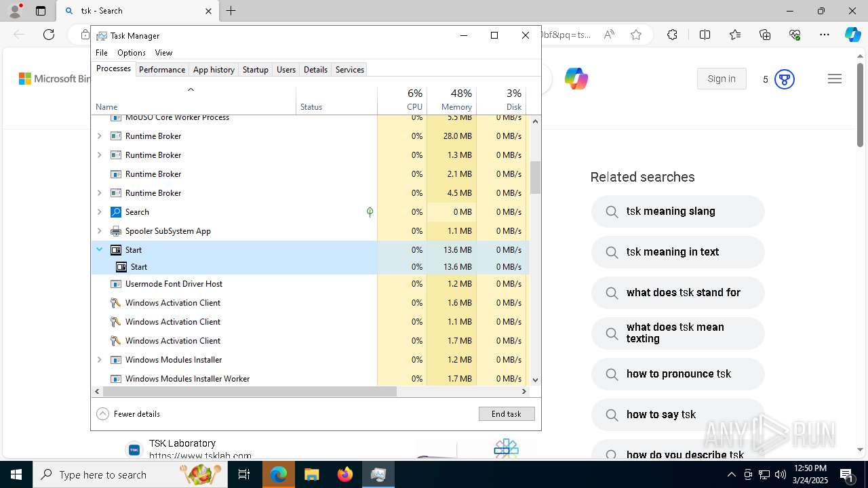Sort by the Disk column header

point(501,99)
